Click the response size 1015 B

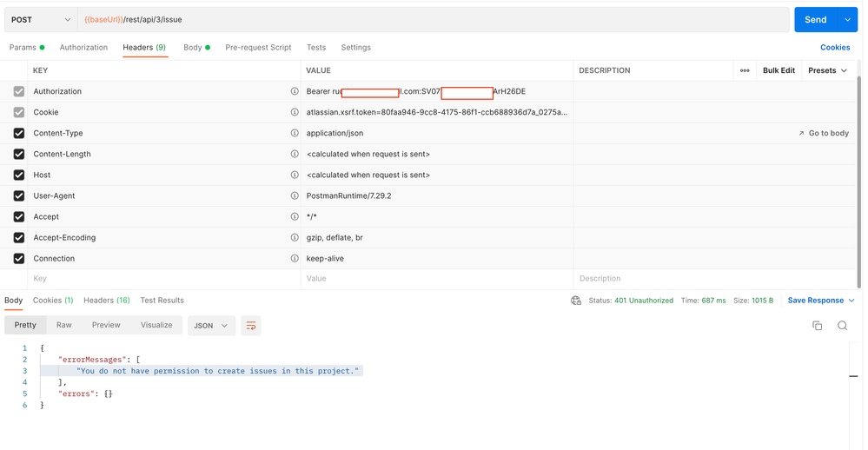pos(762,301)
